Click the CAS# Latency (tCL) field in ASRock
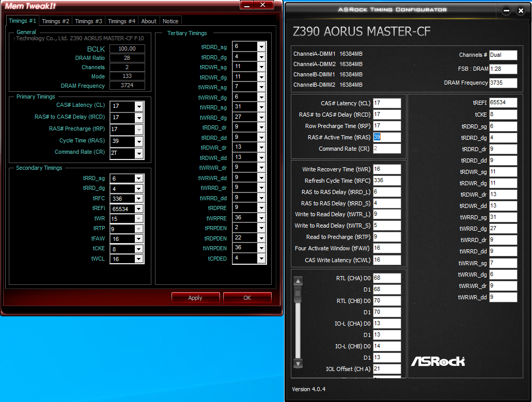The height and width of the screenshot is (402, 532). (x=387, y=103)
